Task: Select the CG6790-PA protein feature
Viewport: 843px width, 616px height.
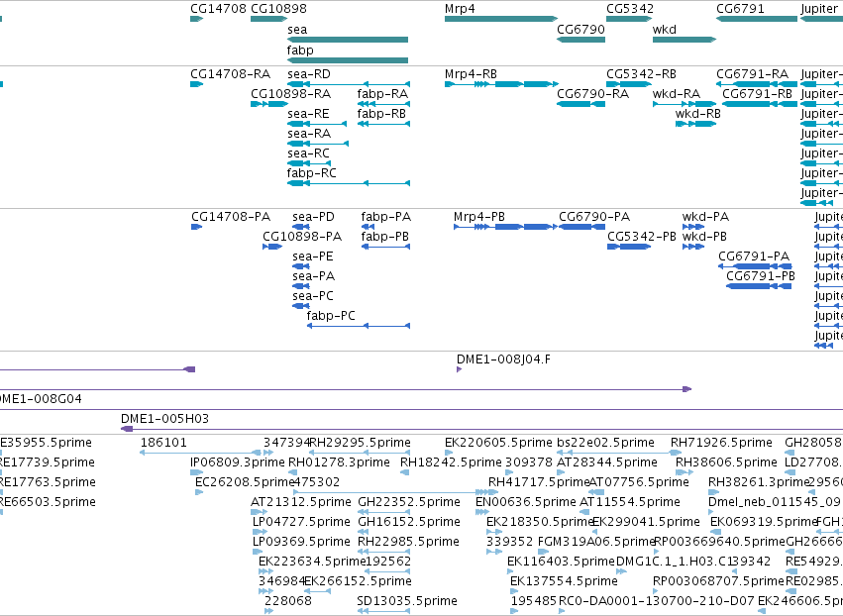Action: tap(582, 227)
